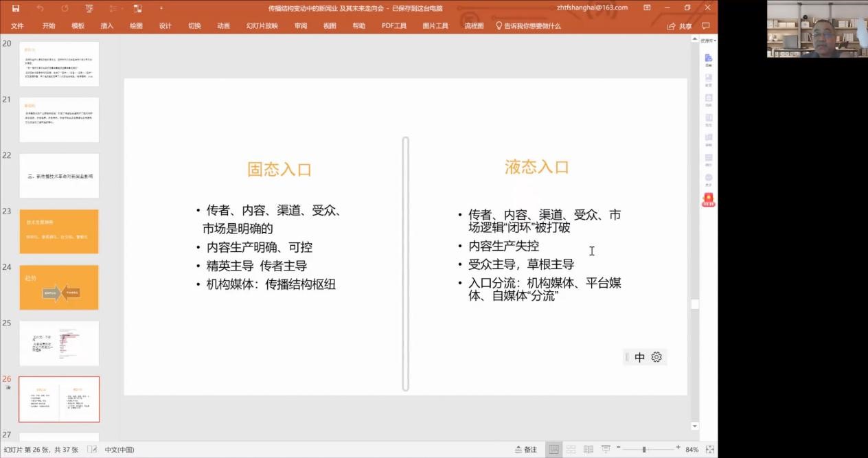Expand the Customize Quick Access Toolbar dropdown

[161, 8]
